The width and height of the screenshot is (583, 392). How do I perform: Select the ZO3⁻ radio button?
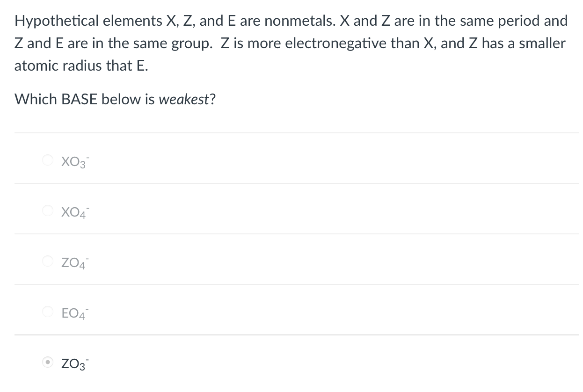tap(48, 363)
